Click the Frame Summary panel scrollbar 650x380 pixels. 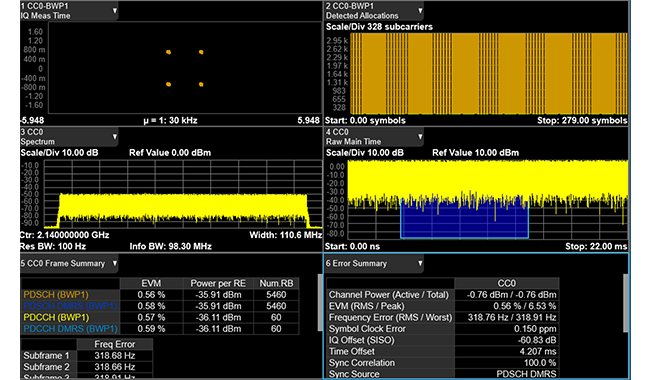point(320,302)
